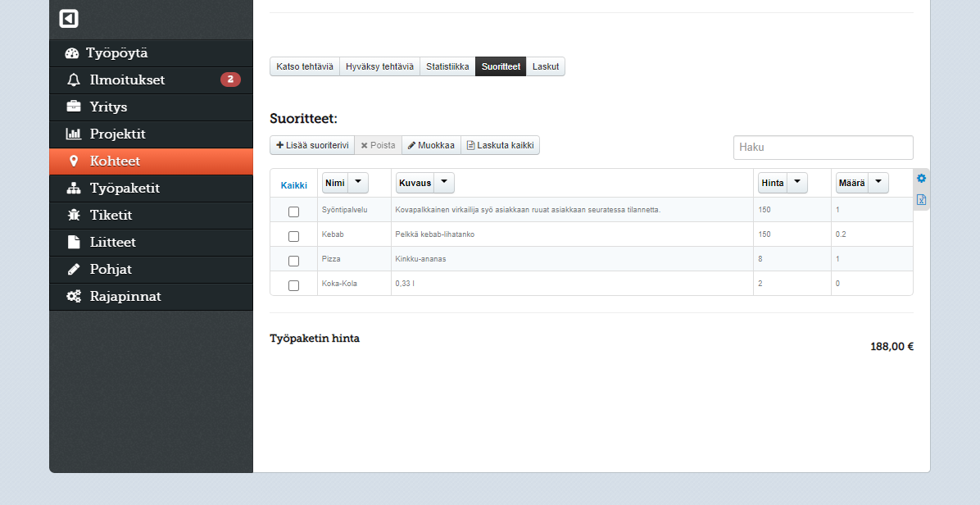
Task: Switch to the Laskut tab
Action: click(546, 66)
